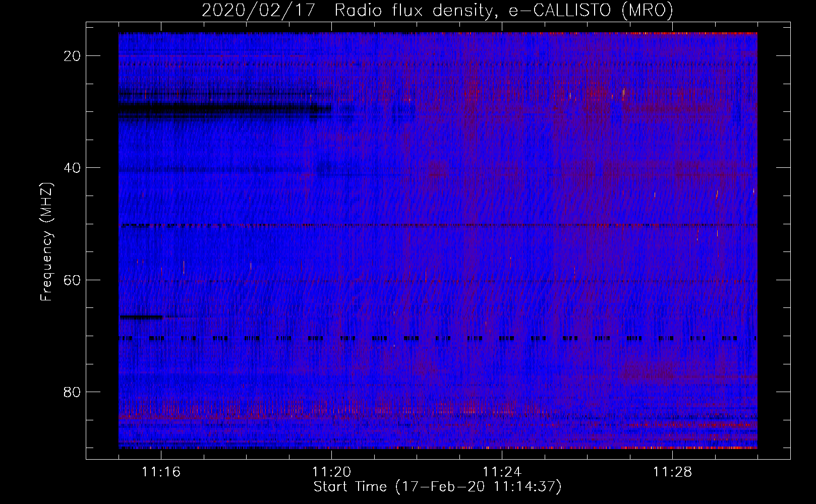This screenshot has width=816, height=504.
Task: Click the plot title 'Radio flux density, e-CALLISTO (MRO)'
Action: pyautogui.click(x=503, y=10)
